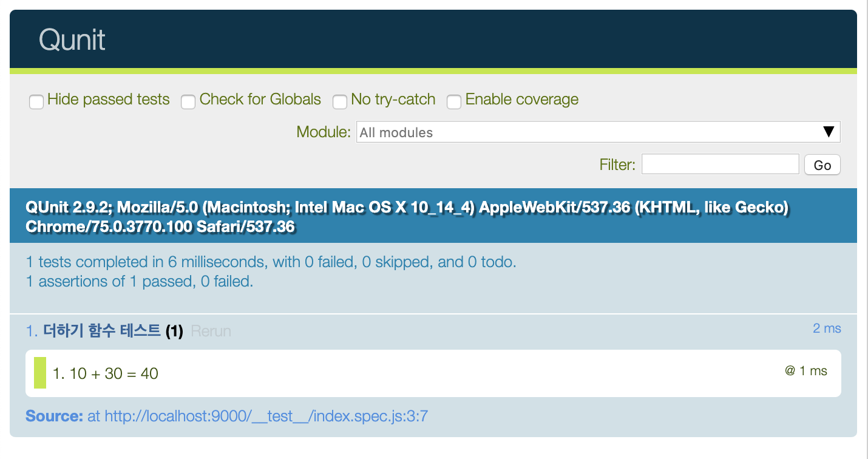The height and width of the screenshot is (459, 868).
Task: Open the All modules dropdown
Action: (x=598, y=132)
